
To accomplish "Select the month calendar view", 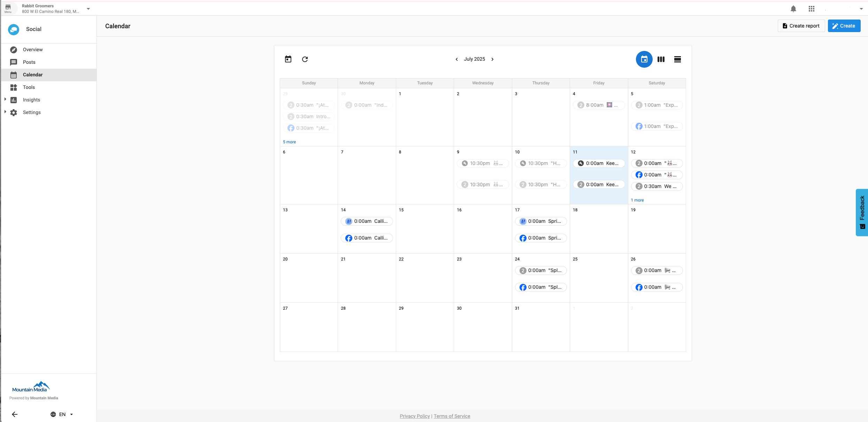I will (x=644, y=59).
